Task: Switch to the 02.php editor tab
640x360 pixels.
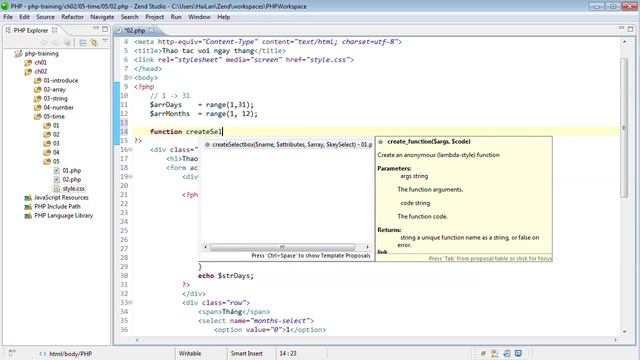Action: (135, 31)
